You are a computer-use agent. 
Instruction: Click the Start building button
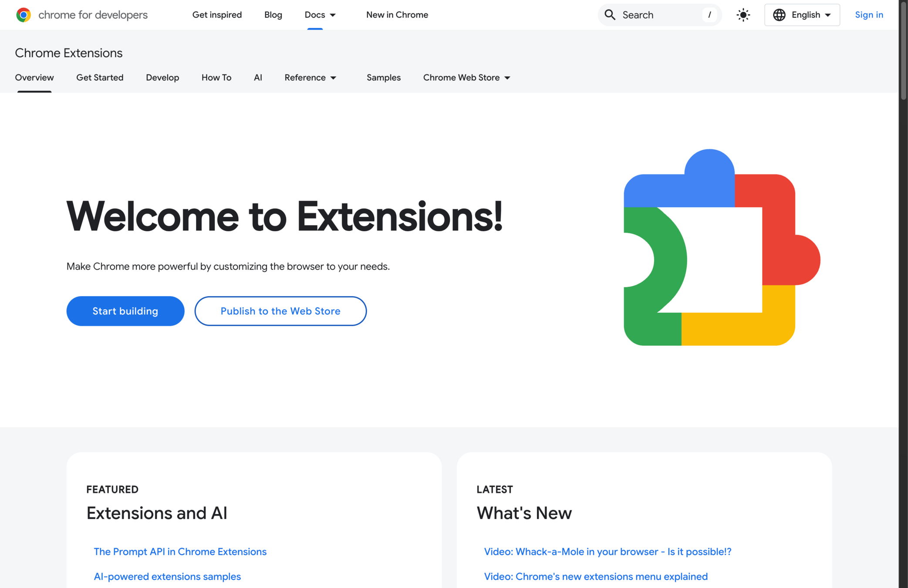pyautogui.click(x=125, y=311)
